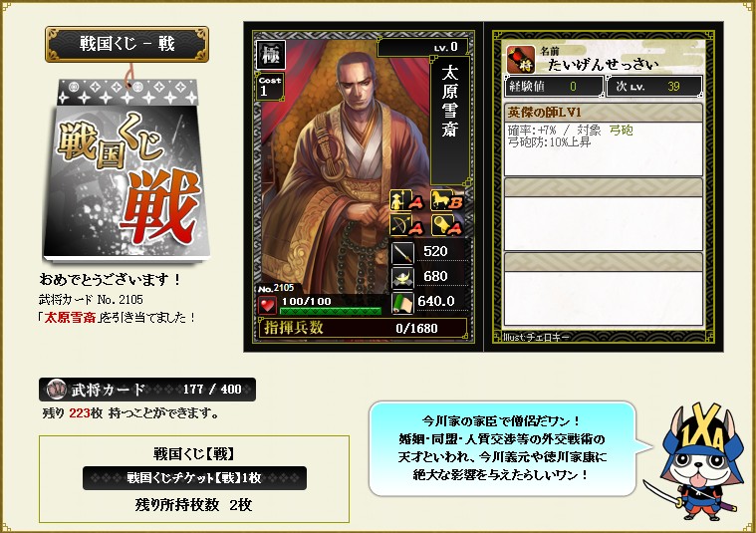Click the red 太原雪斎 name link
The height and width of the screenshot is (533, 756).
(70, 318)
